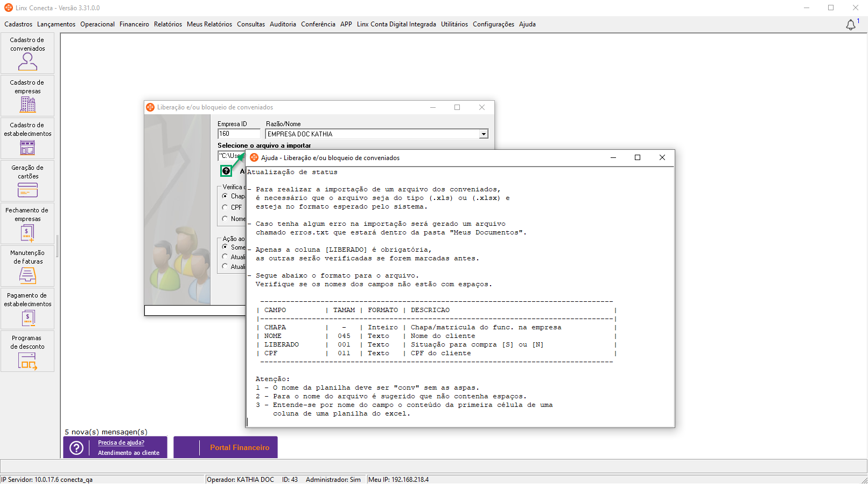Viewport: 868px width, 484px height.
Task: Click Meu IP: 192.168.218.4 status entry
Action: (398, 480)
